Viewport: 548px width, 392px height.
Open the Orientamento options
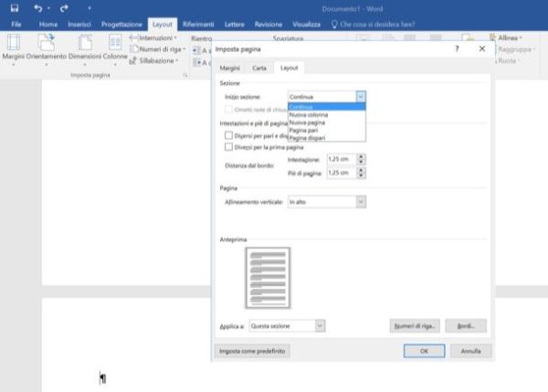(x=47, y=49)
